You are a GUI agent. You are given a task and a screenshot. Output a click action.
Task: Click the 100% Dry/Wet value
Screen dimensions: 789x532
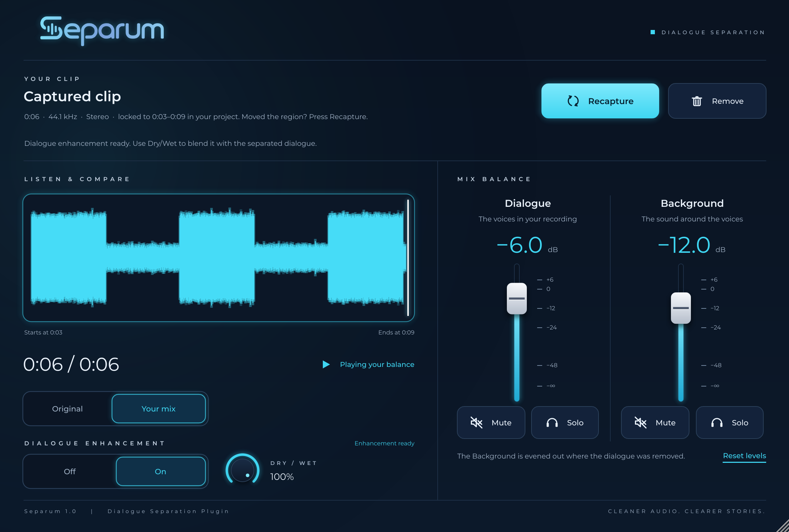point(282,477)
